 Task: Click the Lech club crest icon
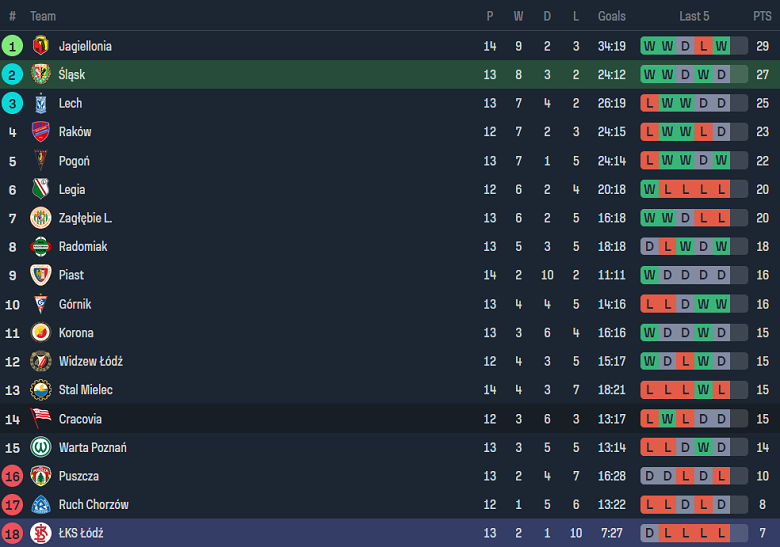(41, 103)
